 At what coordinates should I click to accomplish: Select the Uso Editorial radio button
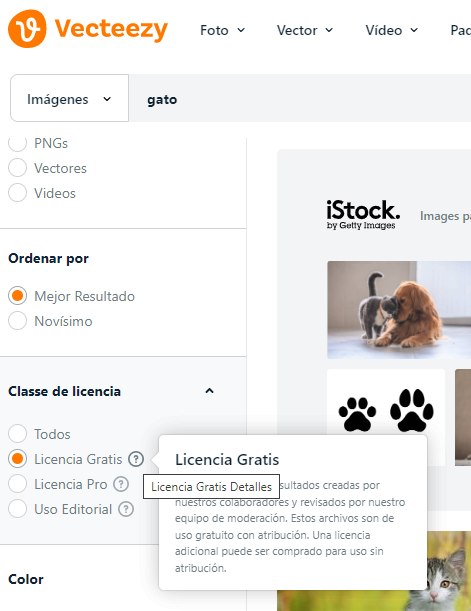click(18, 509)
